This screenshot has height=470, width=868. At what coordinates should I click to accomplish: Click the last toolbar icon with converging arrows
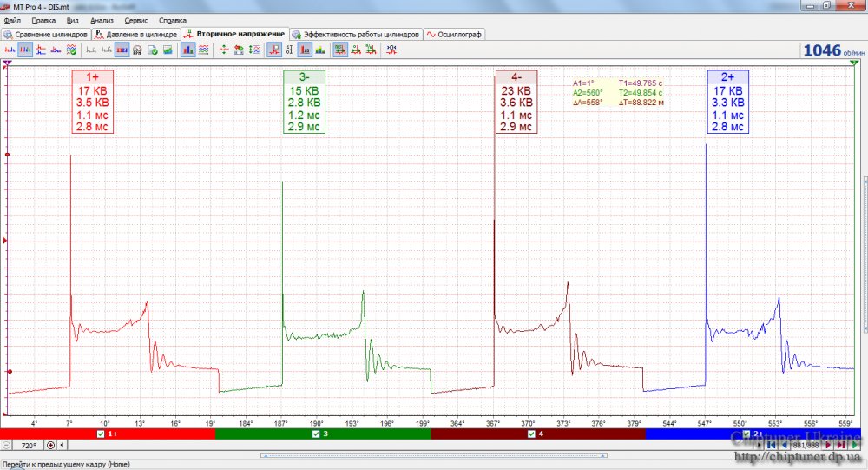coord(391,50)
